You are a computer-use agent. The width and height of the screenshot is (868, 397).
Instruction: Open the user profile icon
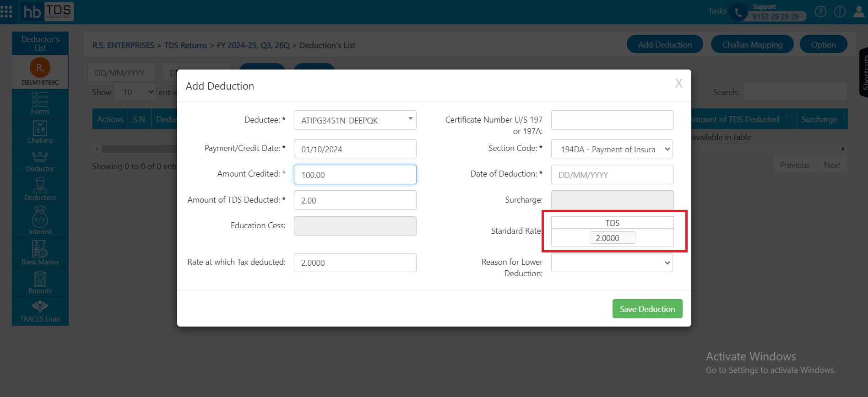click(859, 11)
